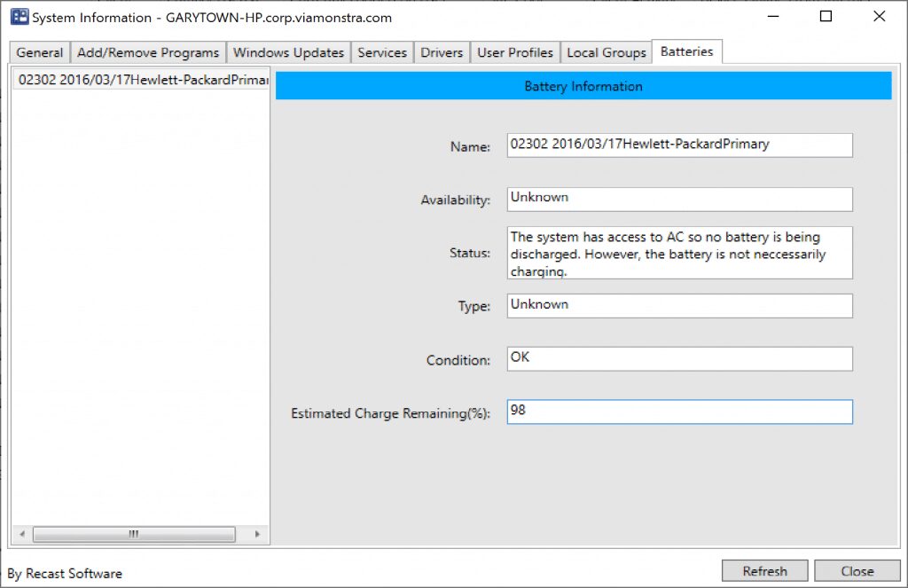
Task: Click the battery Name text field
Action: [x=679, y=145]
